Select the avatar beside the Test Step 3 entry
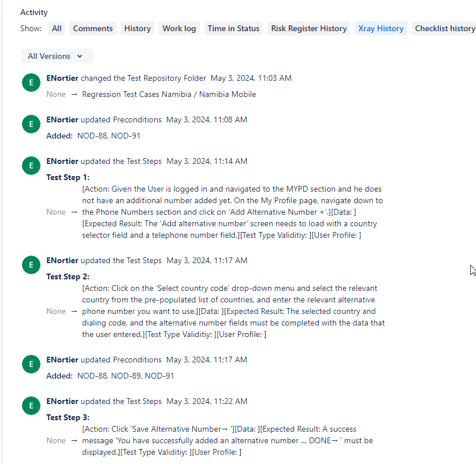Image resolution: width=476 pixels, height=464 pixels. point(31,406)
